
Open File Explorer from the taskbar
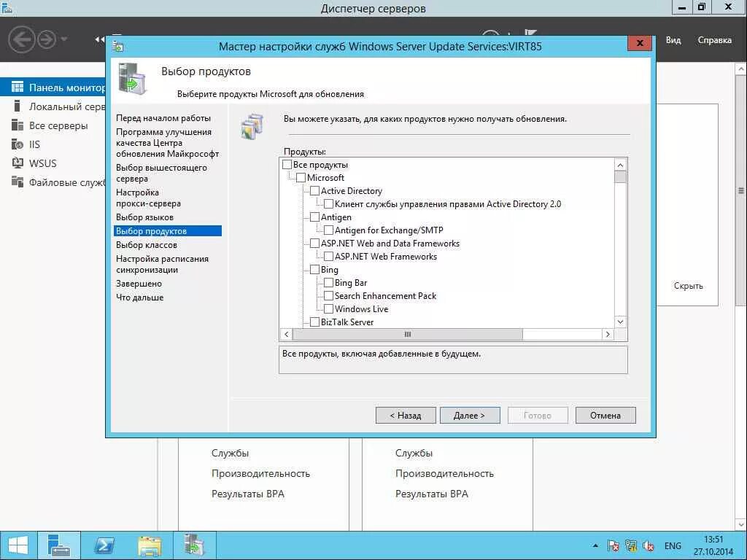point(149,545)
